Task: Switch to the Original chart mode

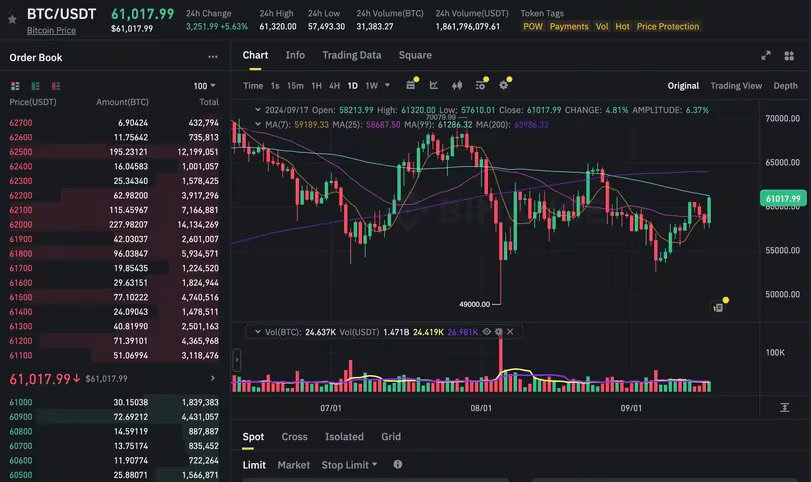Action: [683, 86]
